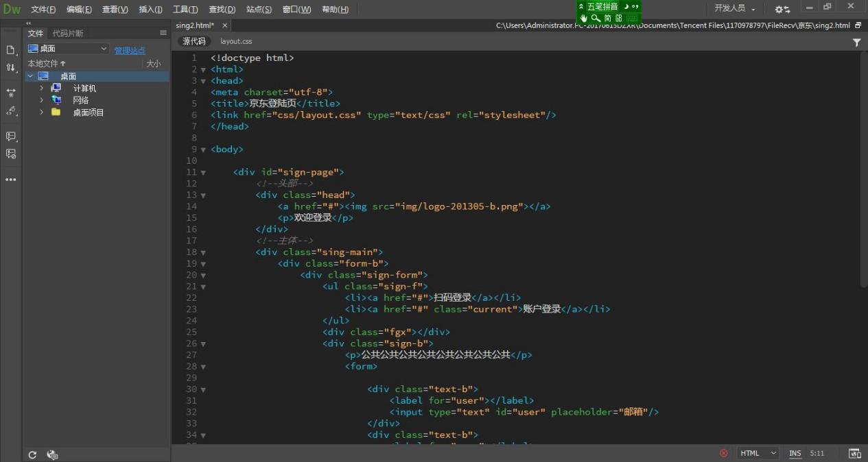Image resolution: width=868 pixels, height=462 pixels.
Task: Click the red error indicator in status bar
Action: 723,453
